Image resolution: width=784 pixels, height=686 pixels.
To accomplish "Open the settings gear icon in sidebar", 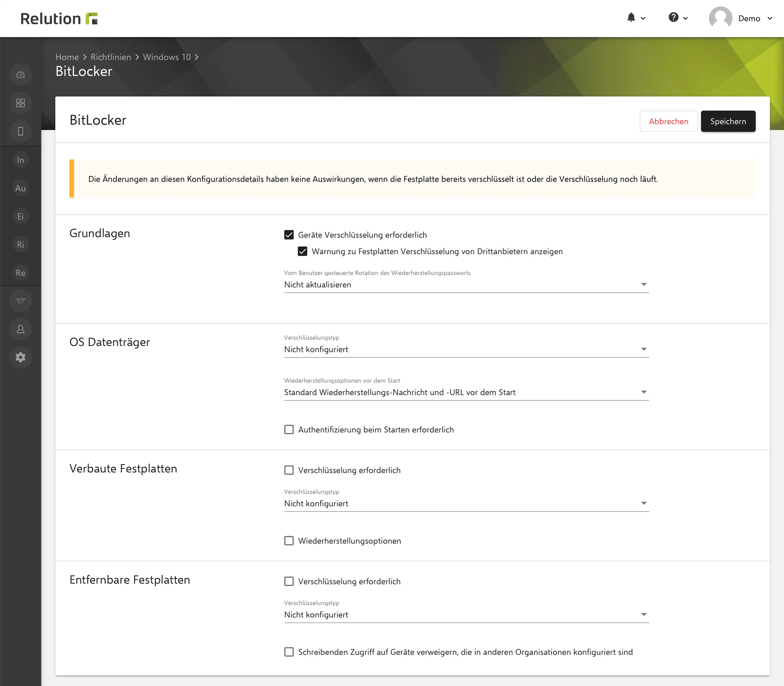I will [21, 357].
